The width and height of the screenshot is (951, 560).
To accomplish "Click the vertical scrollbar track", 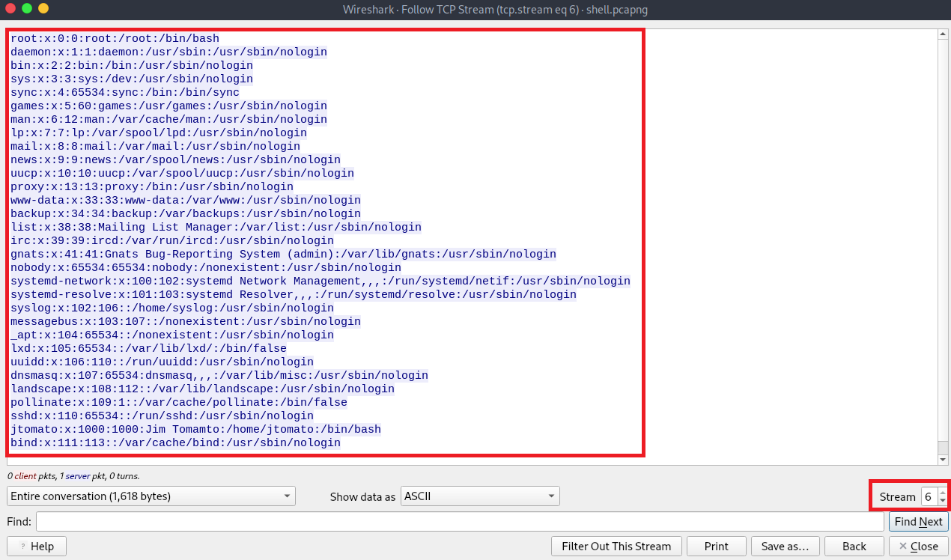I will 943,247.
